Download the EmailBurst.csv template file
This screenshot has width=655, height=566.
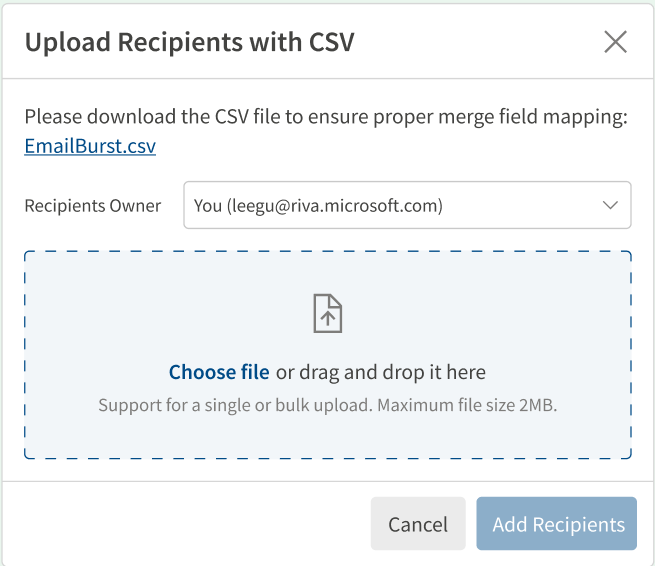point(90,146)
